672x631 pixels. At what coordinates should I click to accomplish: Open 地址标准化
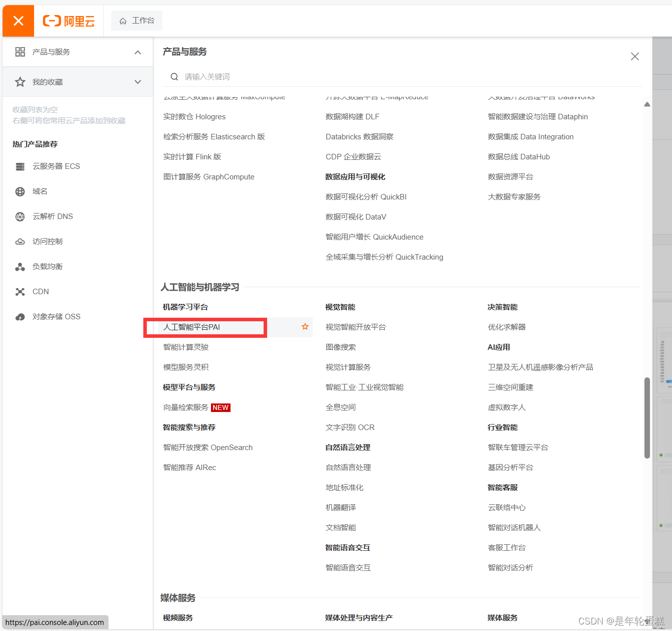pyautogui.click(x=344, y=488)
